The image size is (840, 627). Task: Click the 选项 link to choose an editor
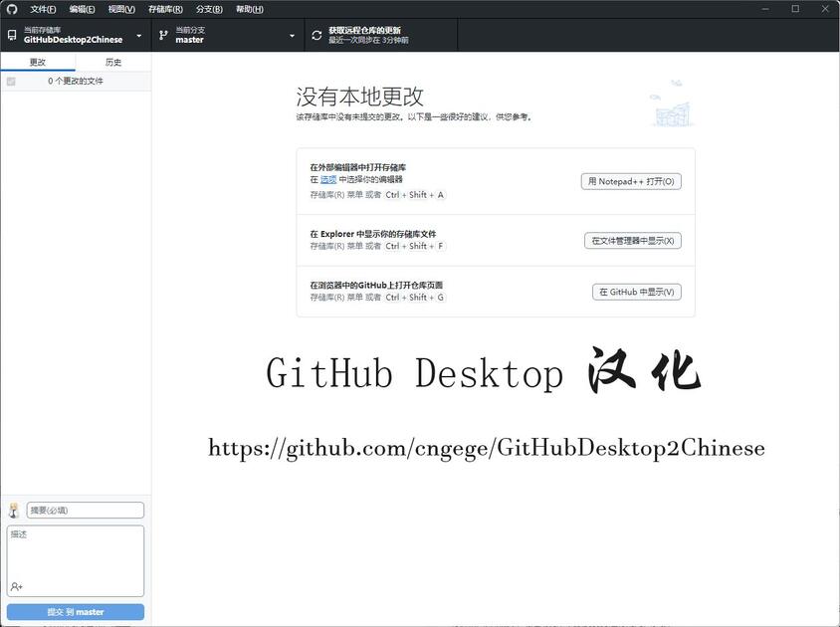328,179
